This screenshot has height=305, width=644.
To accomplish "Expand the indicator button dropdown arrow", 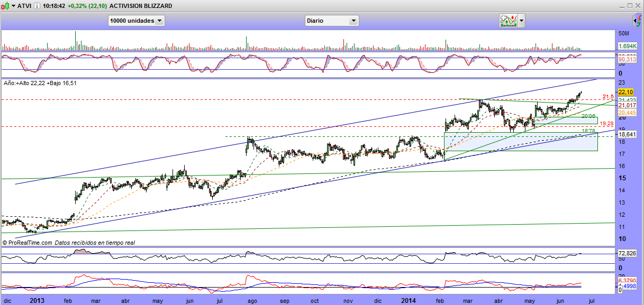I will (x=522, y=21).
